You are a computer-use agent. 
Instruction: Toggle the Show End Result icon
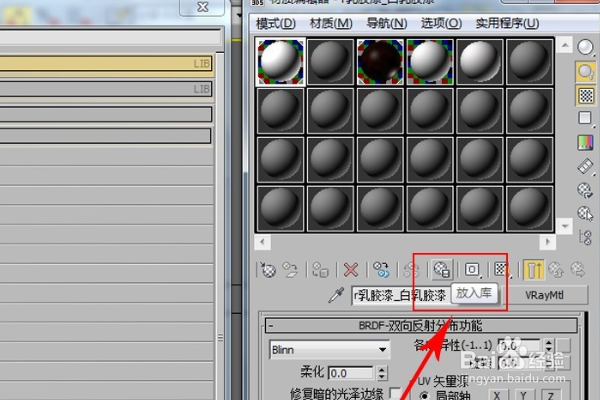click(x=533, y=269)
